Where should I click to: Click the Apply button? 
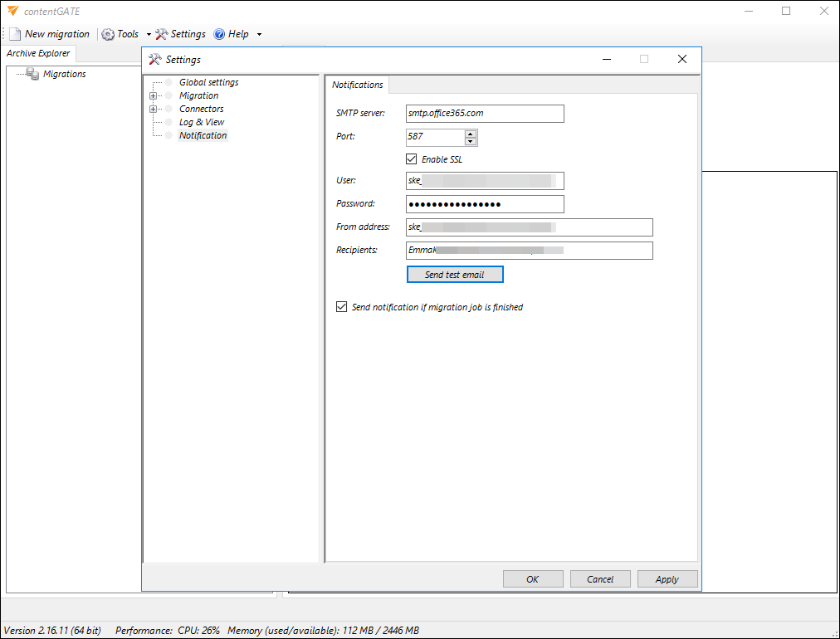pos(667,579)
